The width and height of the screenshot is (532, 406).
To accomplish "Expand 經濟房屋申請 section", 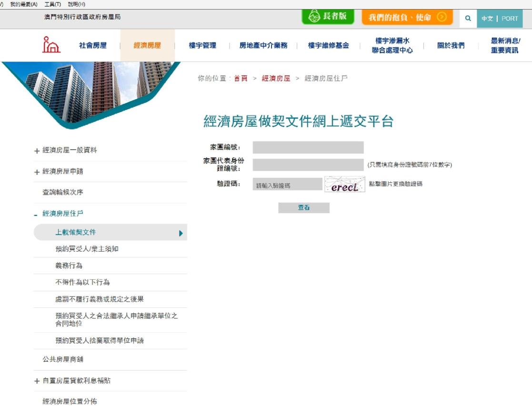I will click(x=37, y=172).
